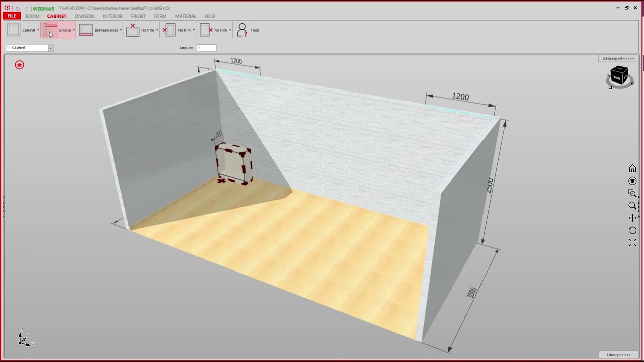Select the zoom window tool icon
This screenshot has width=644, height=362.
pos(632,193)
